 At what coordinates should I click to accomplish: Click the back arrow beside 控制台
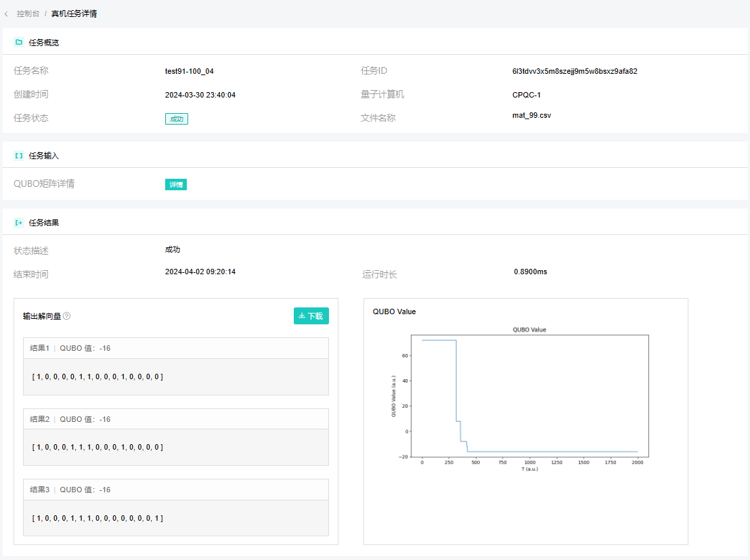coord(7,14)
